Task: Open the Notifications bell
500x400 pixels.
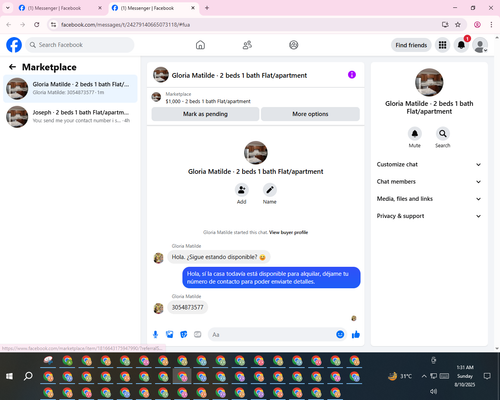Action: tap(461, 45)
